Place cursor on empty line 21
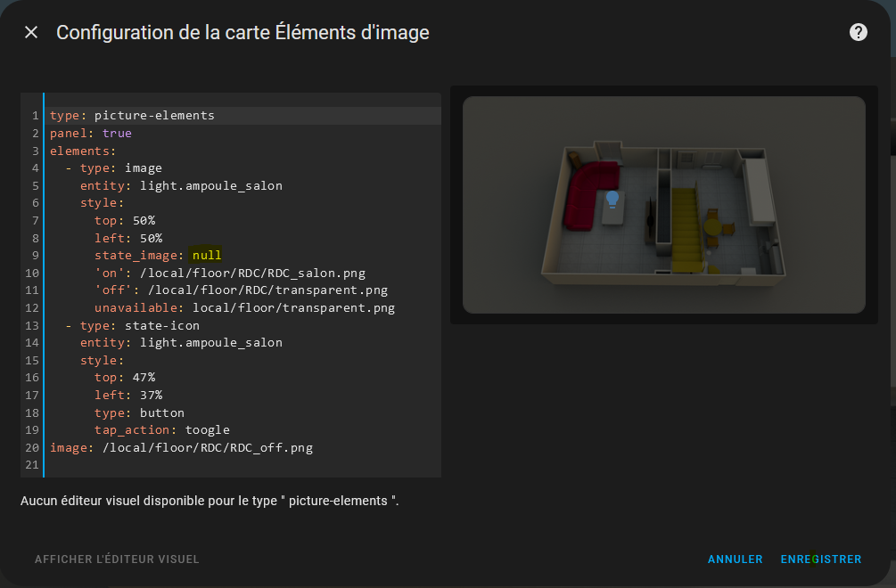 coord(242,465)
